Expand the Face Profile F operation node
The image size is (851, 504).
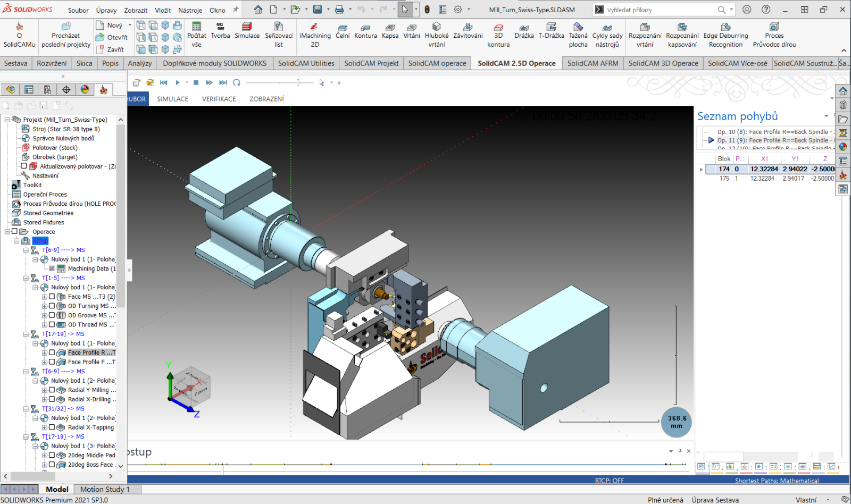click(45, 362)
